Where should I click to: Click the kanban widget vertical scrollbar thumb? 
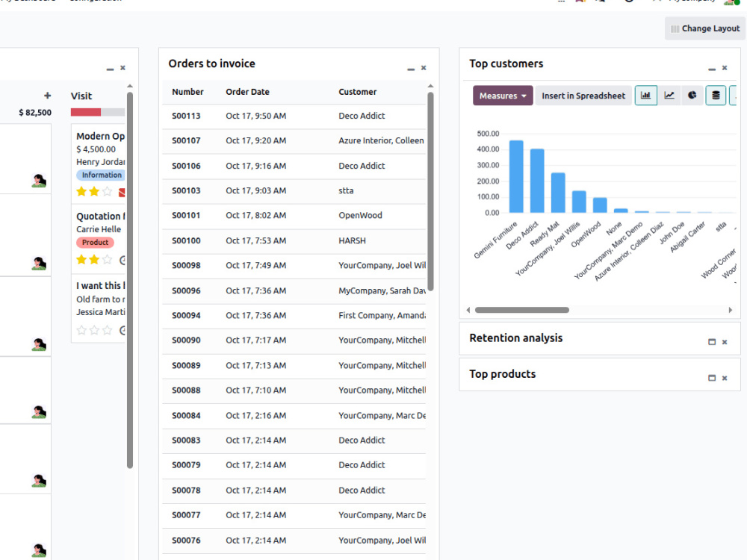coord(129,281)
